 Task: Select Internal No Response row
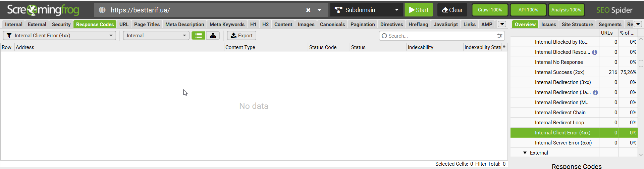(x=574, y=62)
